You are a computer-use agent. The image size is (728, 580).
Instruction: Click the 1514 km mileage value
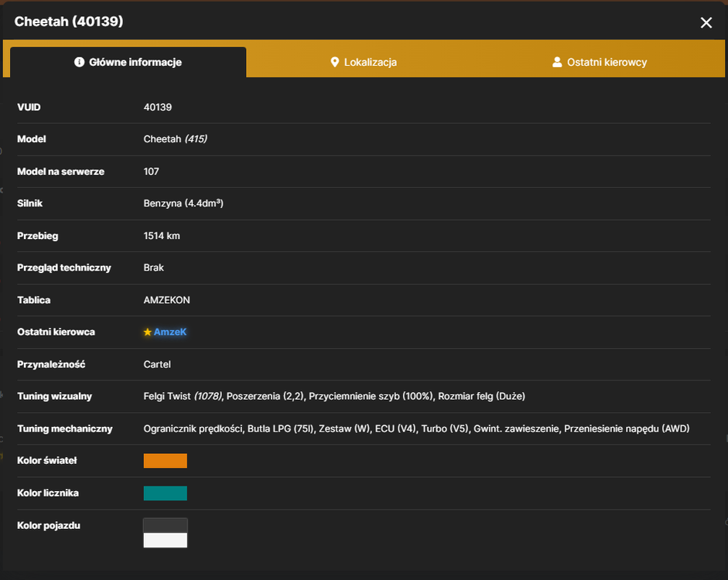[x=162, y=236]
